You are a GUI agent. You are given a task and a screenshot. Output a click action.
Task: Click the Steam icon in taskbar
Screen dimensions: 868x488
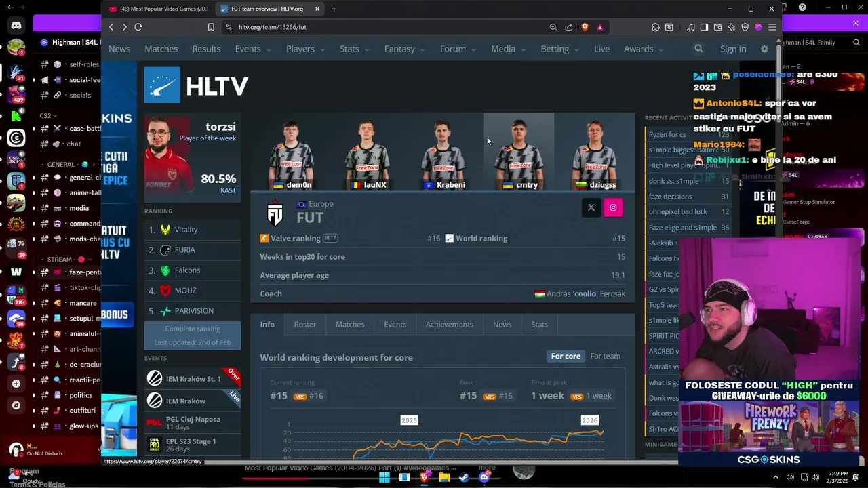coord(464,477)
